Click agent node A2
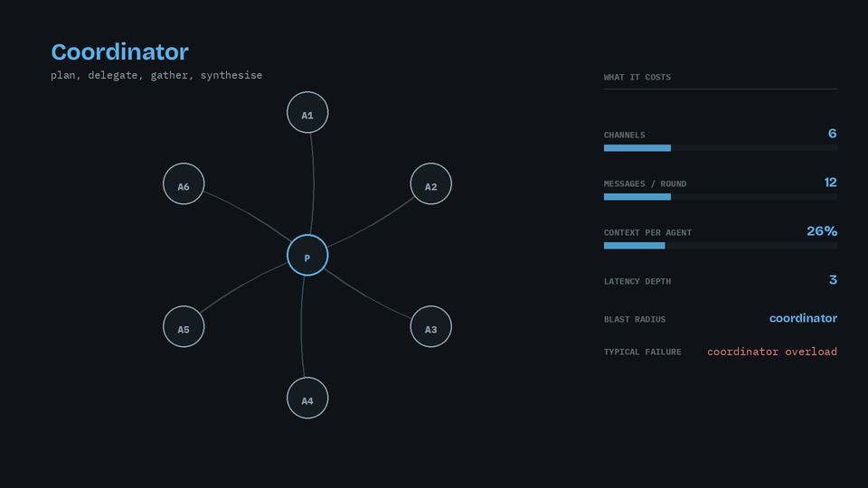Image resolution: width=868 pixels, height=488 pixels. 430,183
